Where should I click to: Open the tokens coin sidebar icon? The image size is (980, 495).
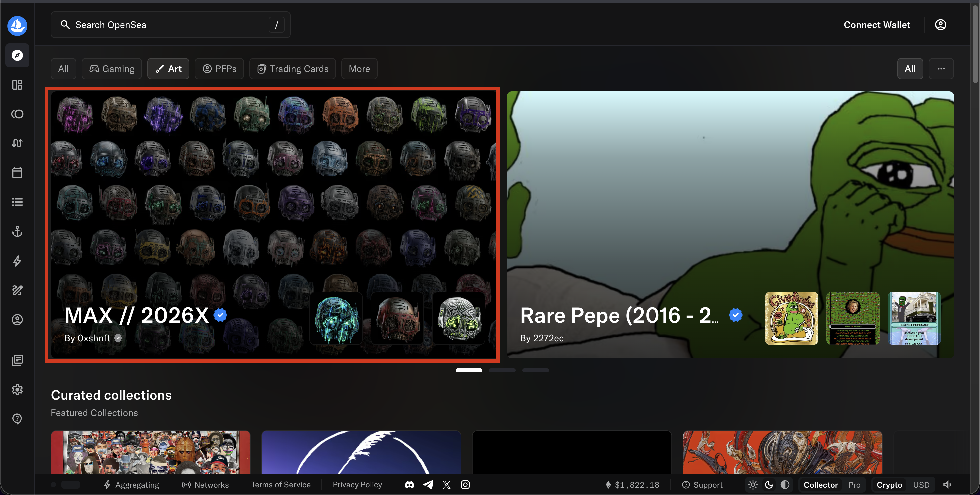[17, 114]
